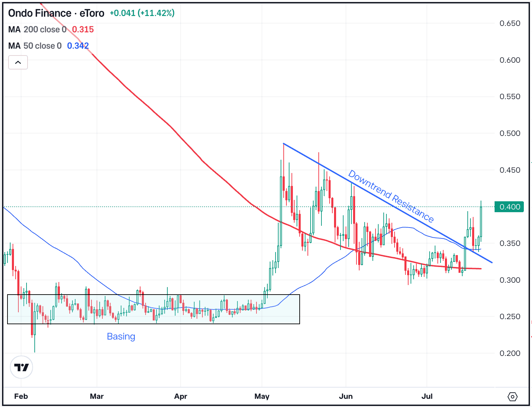Click the Apr label on time axis

181,396
